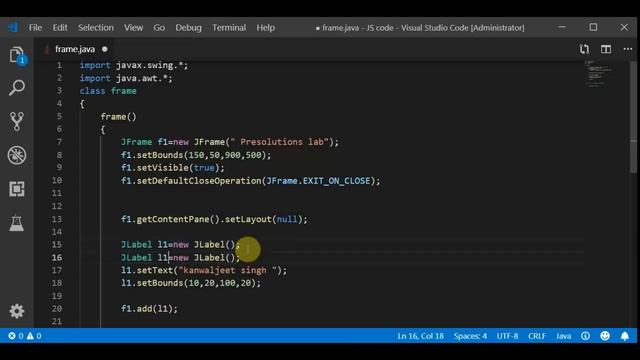Click 'f1.add(l1);' on line 20
Viewport: 640px width, 360px height.
[149, 309]
